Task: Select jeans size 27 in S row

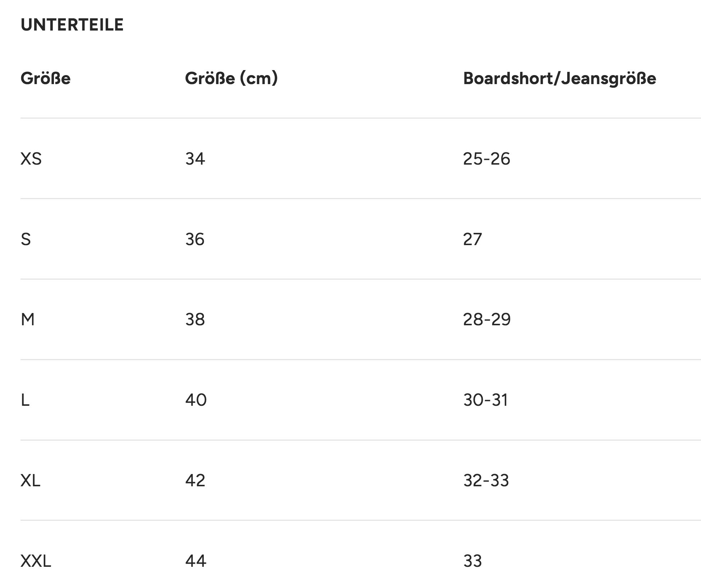Action: (472, 239)
